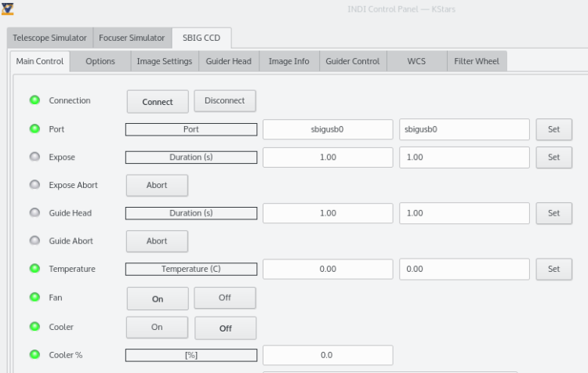Open the Guider Control tab

coord(353,61)
